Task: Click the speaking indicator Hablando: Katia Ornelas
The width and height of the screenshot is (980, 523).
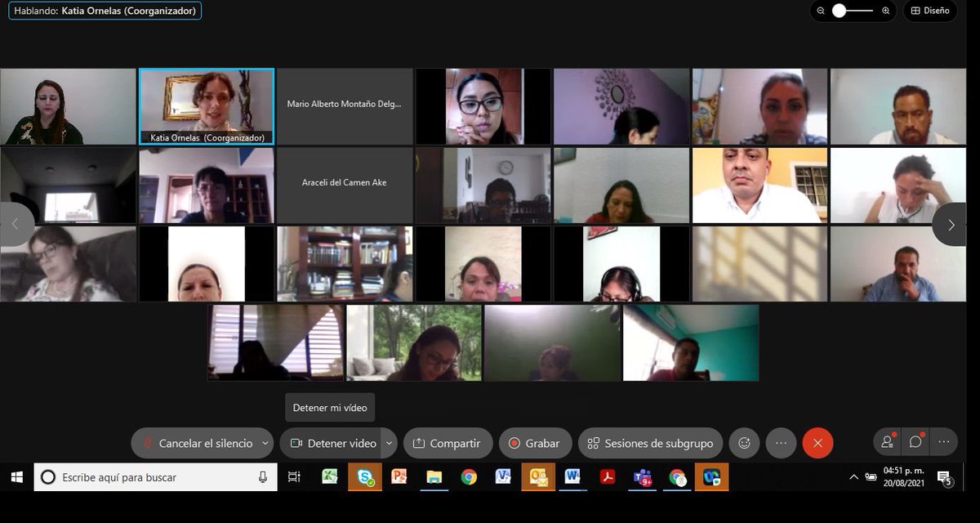Action: coord(105,11)
